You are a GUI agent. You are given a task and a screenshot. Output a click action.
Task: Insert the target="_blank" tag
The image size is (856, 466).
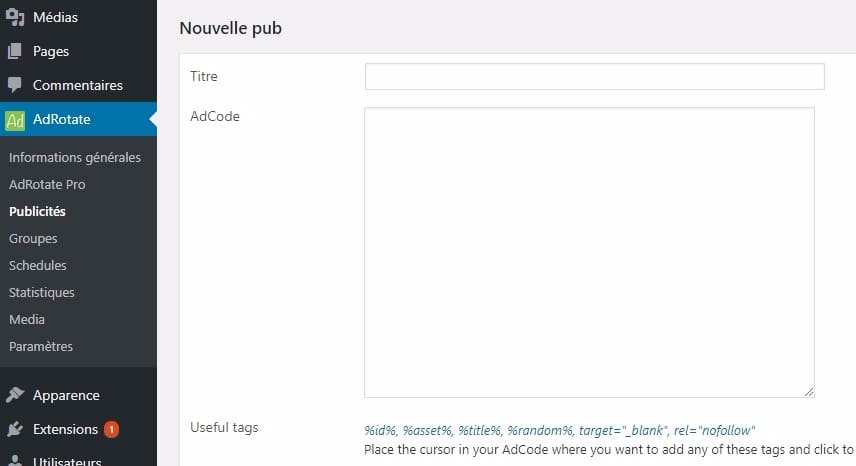coord(623,431)
